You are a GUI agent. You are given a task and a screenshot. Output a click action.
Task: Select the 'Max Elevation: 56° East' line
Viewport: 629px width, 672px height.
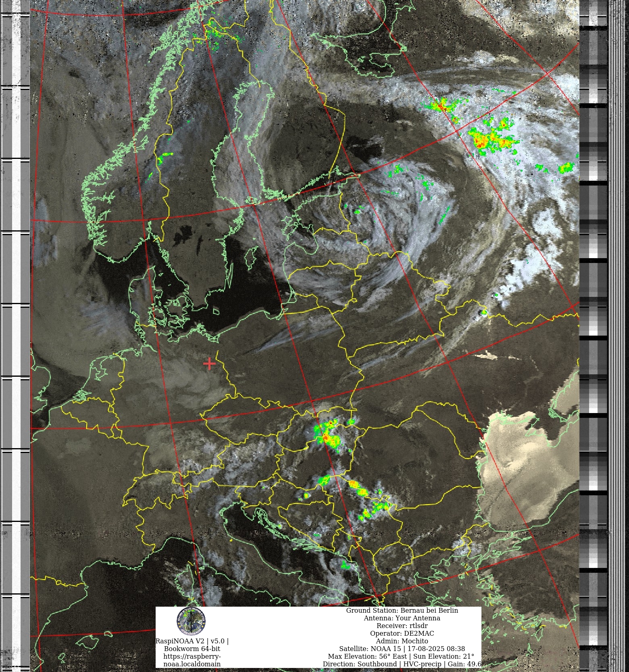coord(401,656)
